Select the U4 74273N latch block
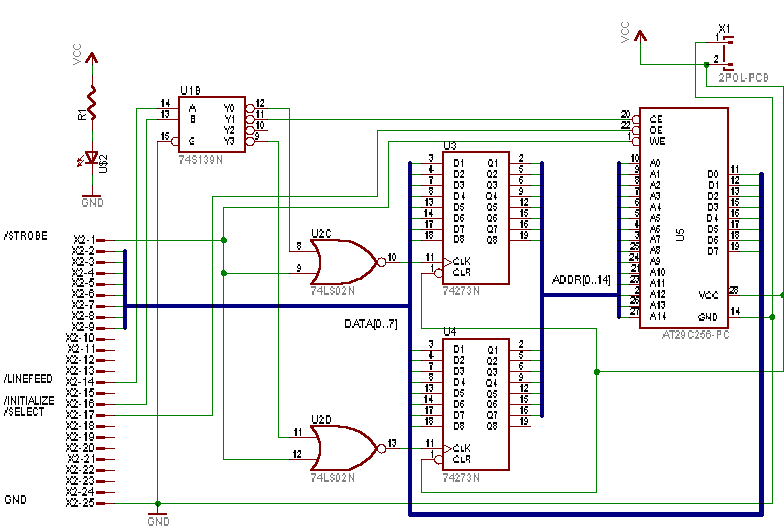Screen dimensions: 784x529 [476, 404]
